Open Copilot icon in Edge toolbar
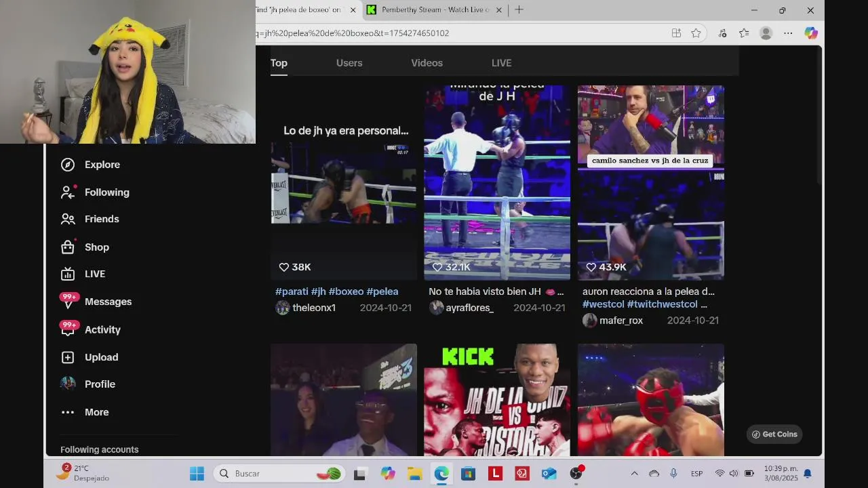The image size is (868, 488). pos(811,33)
